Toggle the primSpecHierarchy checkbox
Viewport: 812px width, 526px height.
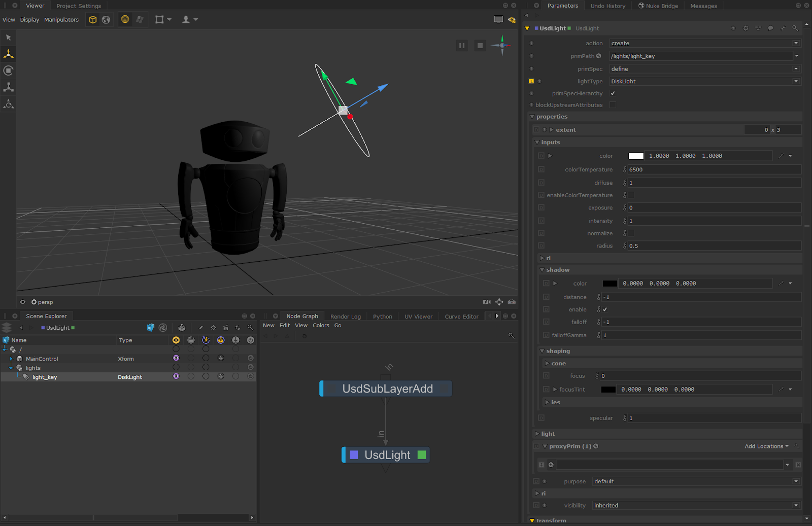pos(613,93)
